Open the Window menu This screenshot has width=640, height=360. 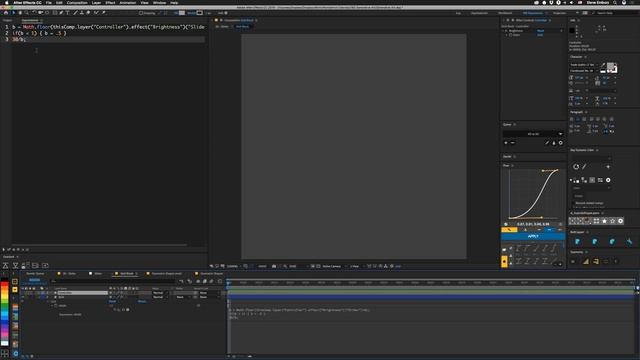(x=159, y=2)
